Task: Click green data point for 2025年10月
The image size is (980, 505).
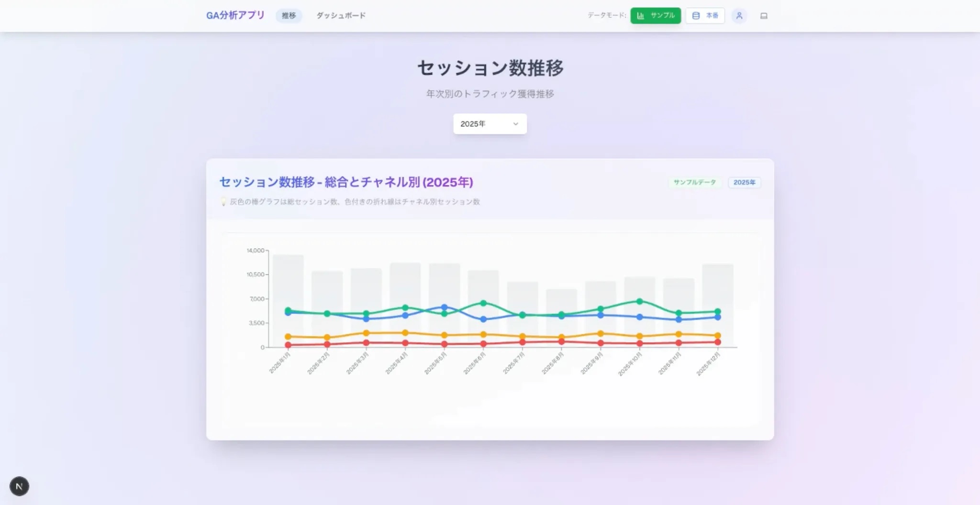Action: pos(640,301)
